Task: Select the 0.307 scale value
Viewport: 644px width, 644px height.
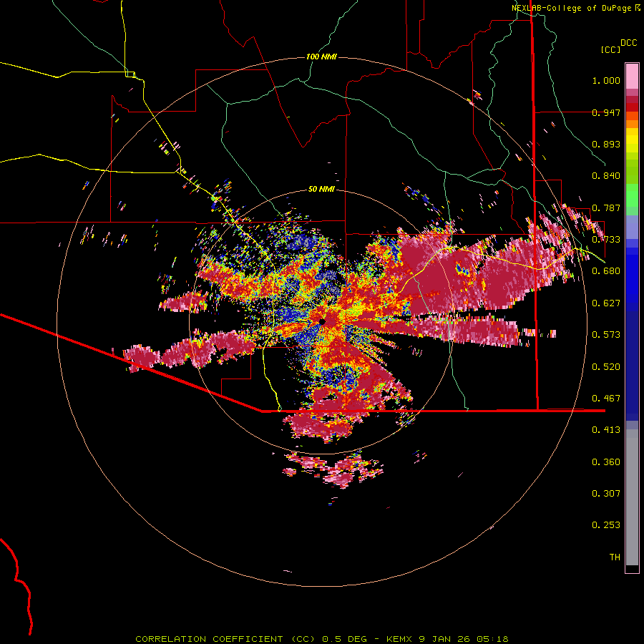Action: tap(606, 494)
